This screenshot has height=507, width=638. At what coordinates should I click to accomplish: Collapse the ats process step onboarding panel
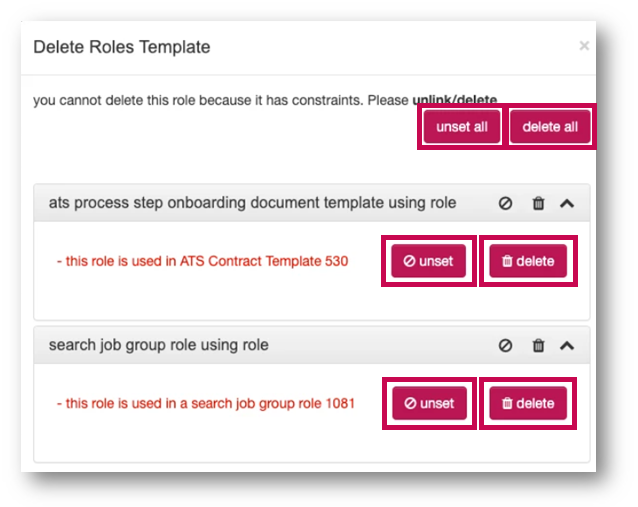567,203
